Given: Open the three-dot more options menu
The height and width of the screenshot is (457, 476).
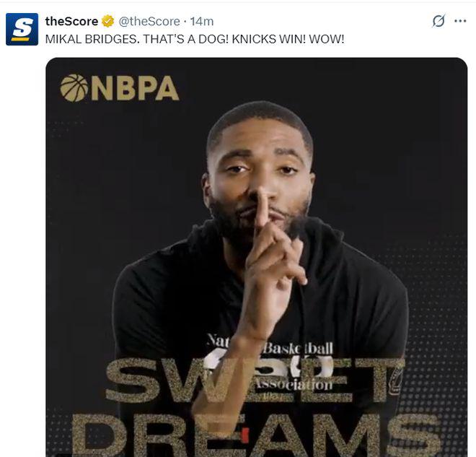Looking at the screenshot, I should click(x=460, y=21).
